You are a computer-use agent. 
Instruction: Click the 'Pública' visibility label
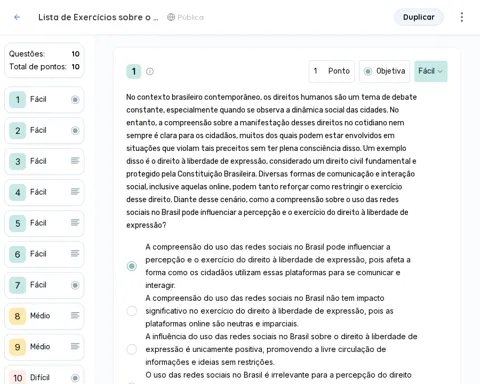click(190, 17)
